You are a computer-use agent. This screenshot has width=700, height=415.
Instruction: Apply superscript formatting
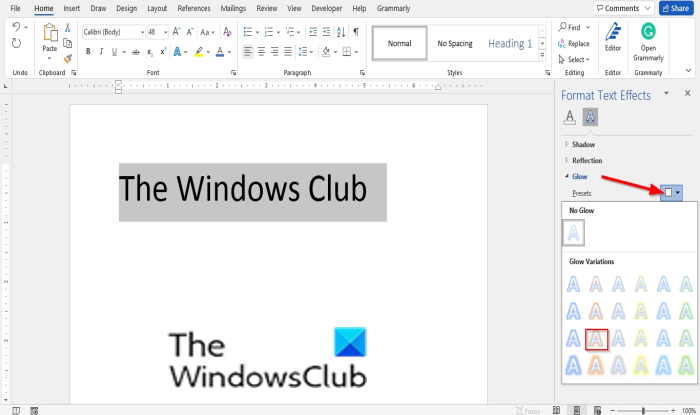(163, 52)
